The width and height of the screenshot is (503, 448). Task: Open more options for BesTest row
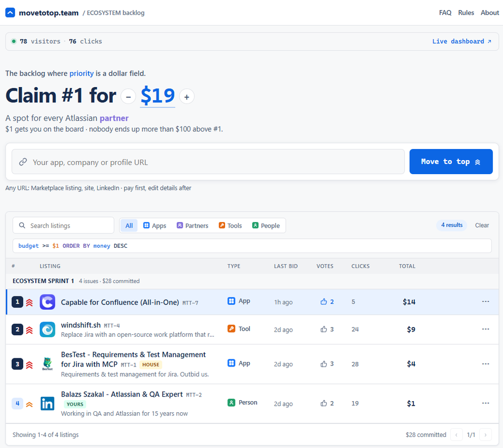click(x=485, y=363)
